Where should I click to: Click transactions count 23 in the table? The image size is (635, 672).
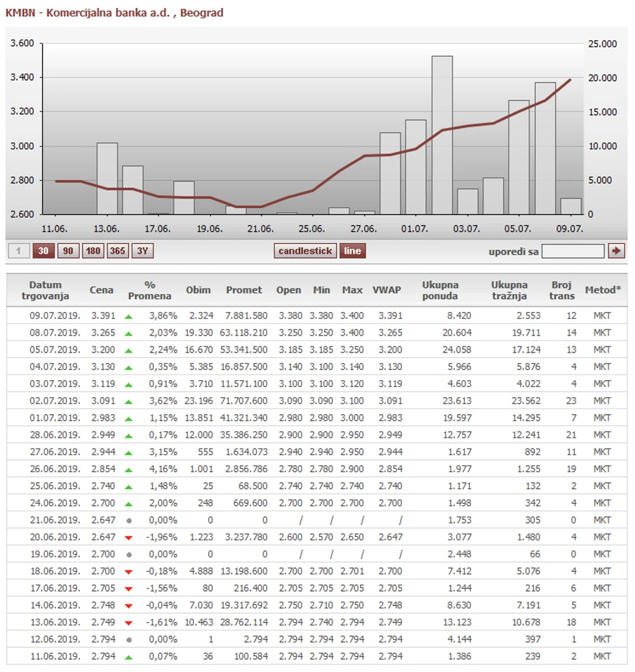pos(571,401)
